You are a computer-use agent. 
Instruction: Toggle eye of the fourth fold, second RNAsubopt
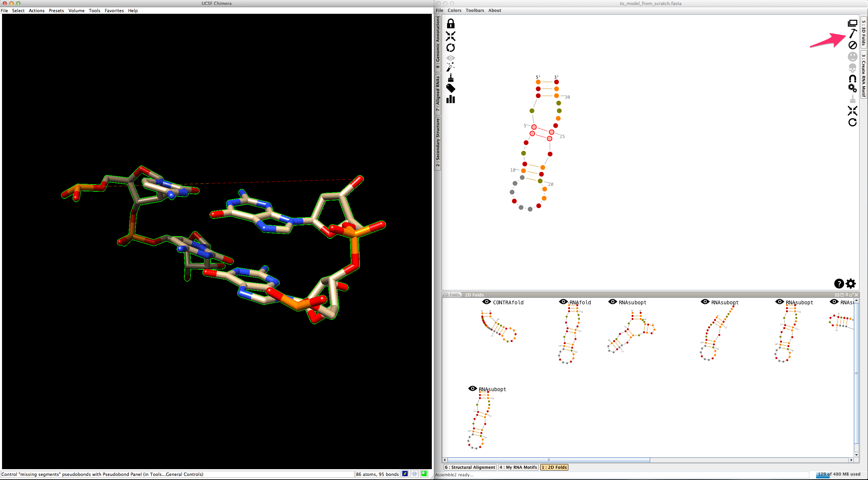(705, 302)
